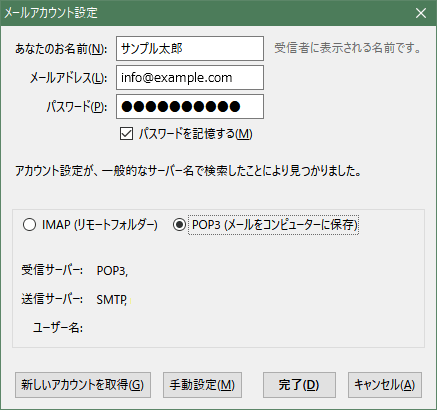Click the POP3 (メールをコンピューターに保存) label
The image size is (437, 410).
pos(274,225)
